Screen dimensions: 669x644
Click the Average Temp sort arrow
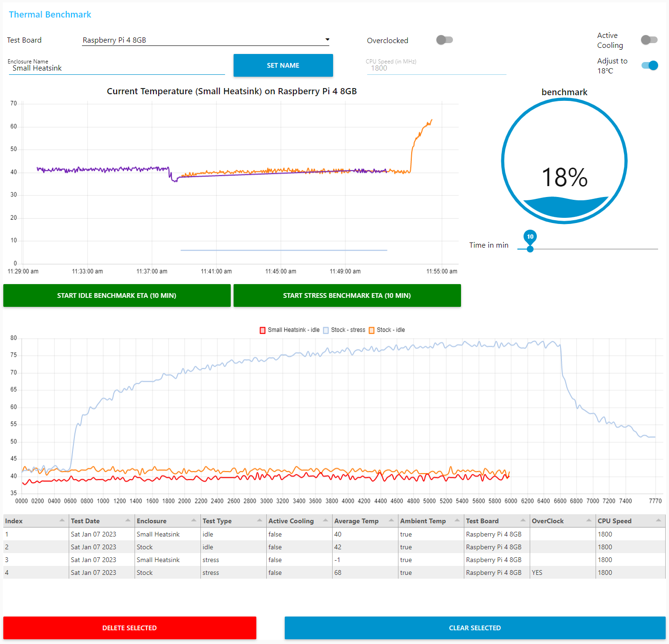[391, 520]
